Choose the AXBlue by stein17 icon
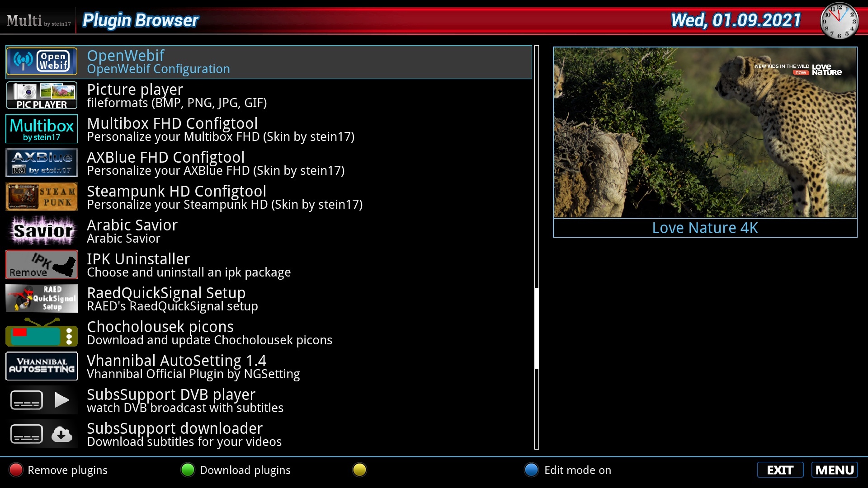The image size is (868, 488). (x=42, y=163)
